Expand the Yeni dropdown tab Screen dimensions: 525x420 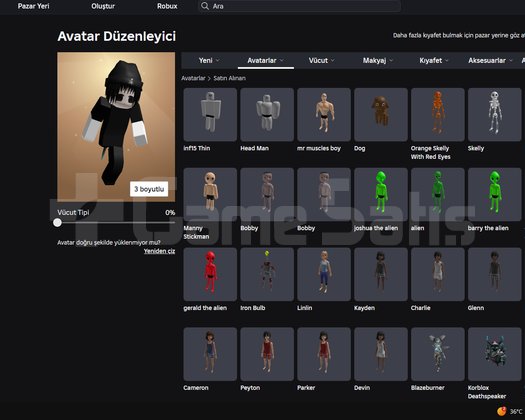click(x=209, y=60)
